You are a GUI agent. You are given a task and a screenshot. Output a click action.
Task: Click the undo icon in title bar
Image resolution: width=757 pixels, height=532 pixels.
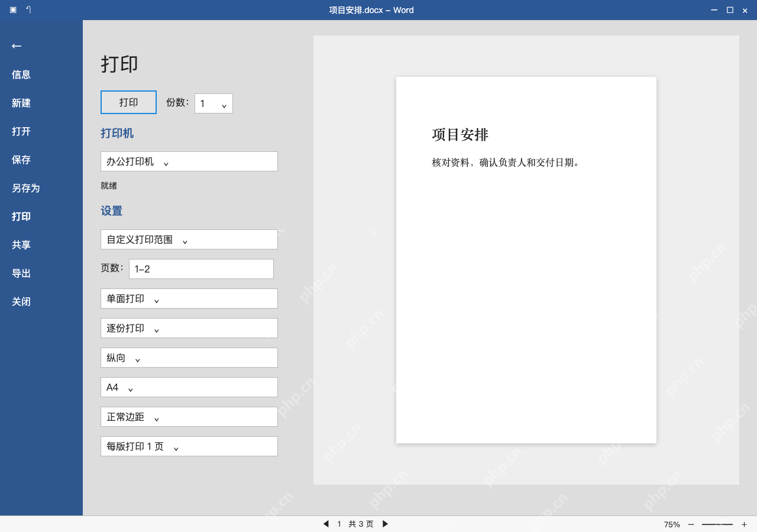pos(28,9)
